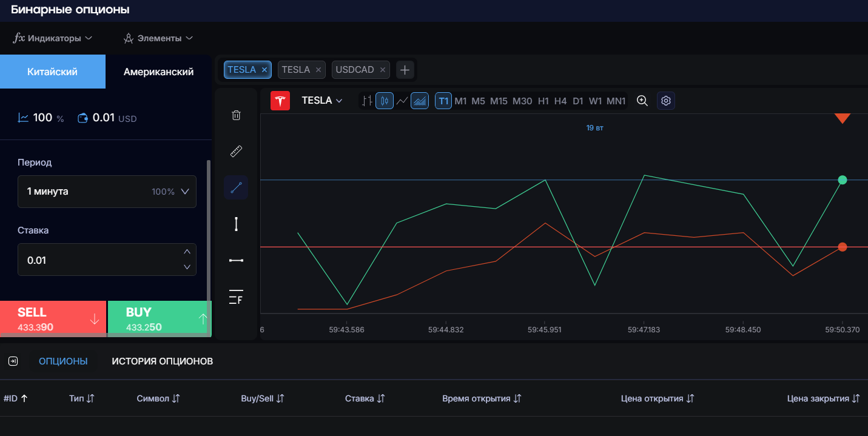
Task: Select the MN1 timeframe
Action: 616,101
